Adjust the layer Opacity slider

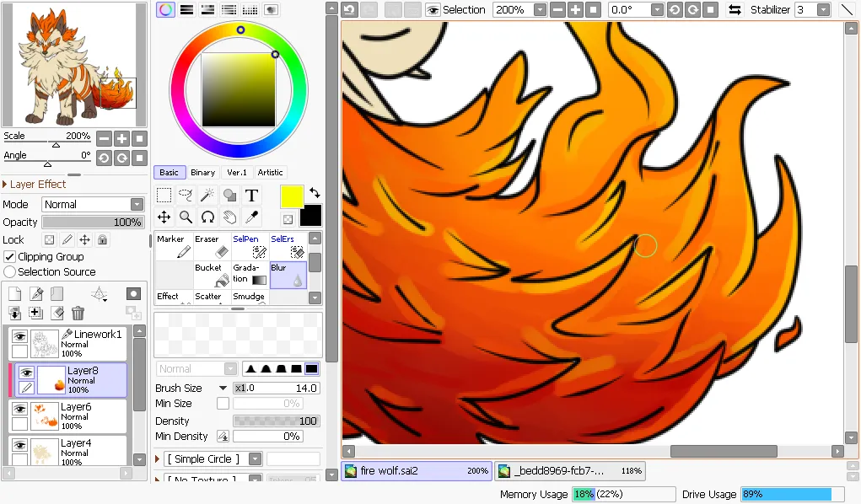[x=93, y=223]
